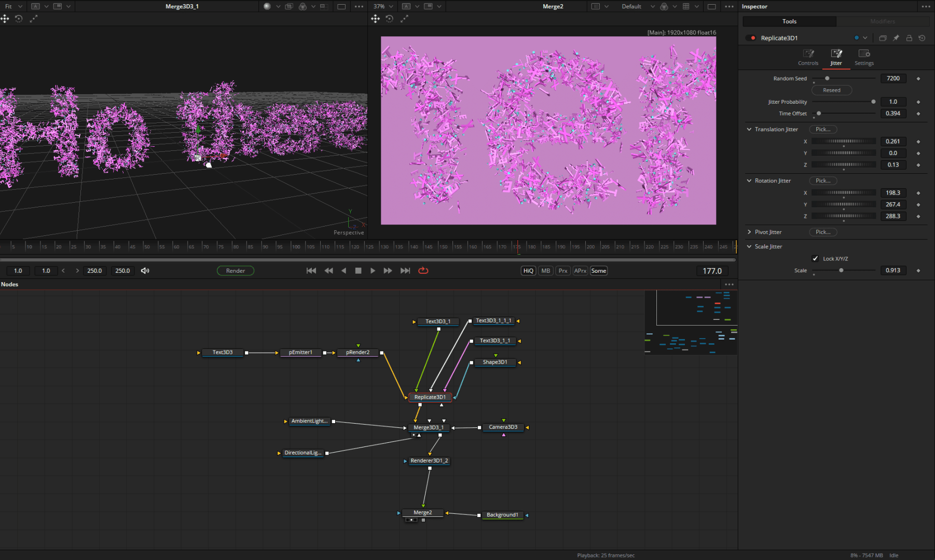This screenshot has height=560, width=935.
Task: Open the Settings tab of Replicate3D1
Action: 864,57
